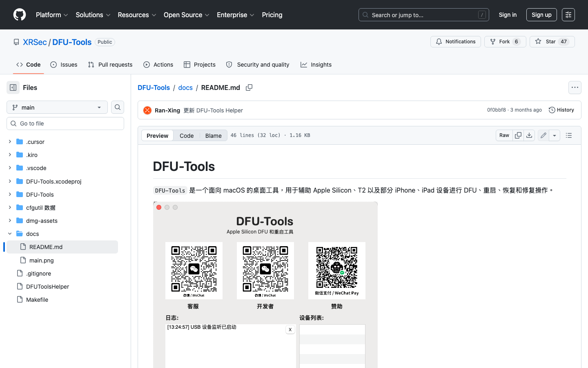
Task: Download the raw file icon
Action: (x=529, y=135)
